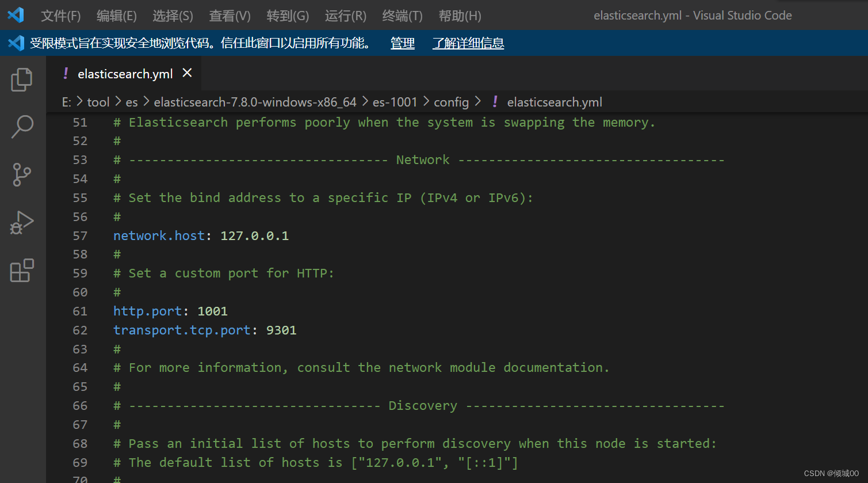Open the 运行(R) menu
Viewport: 868px width, 483px height.
[x=345, y=16]
